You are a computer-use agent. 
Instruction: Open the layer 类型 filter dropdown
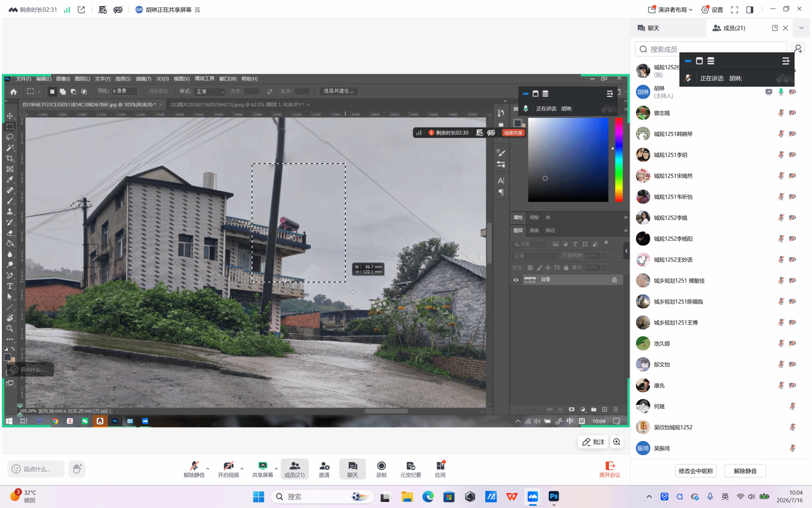pos(530,244)
